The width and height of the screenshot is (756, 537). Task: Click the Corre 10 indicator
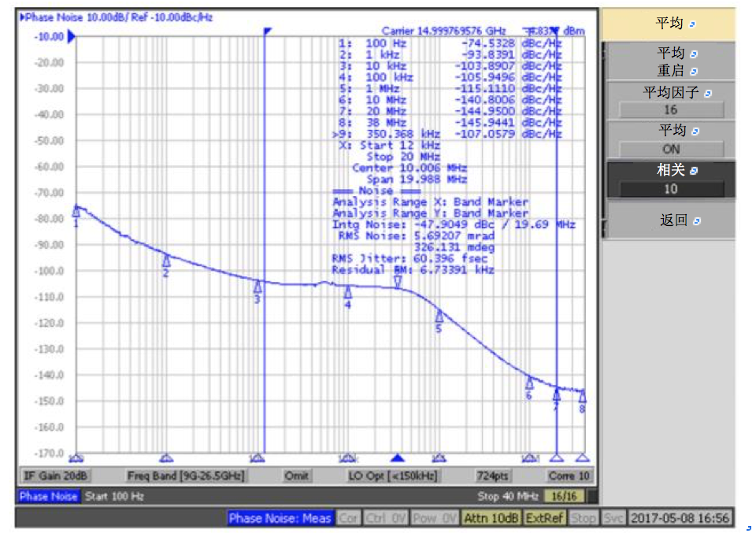[x=569, y=476]
